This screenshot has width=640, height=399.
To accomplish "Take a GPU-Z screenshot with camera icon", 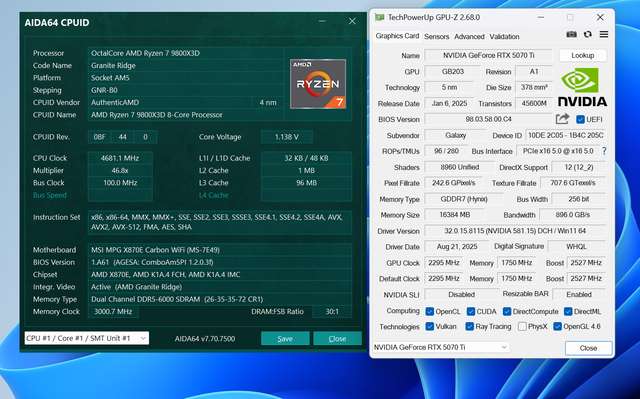I will [x=571, y=35].
